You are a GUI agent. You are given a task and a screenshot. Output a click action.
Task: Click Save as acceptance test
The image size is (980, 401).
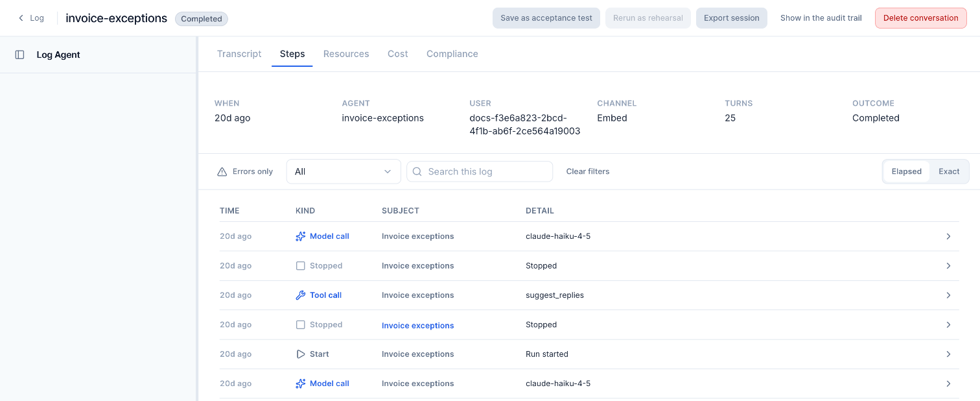[546, 18]
